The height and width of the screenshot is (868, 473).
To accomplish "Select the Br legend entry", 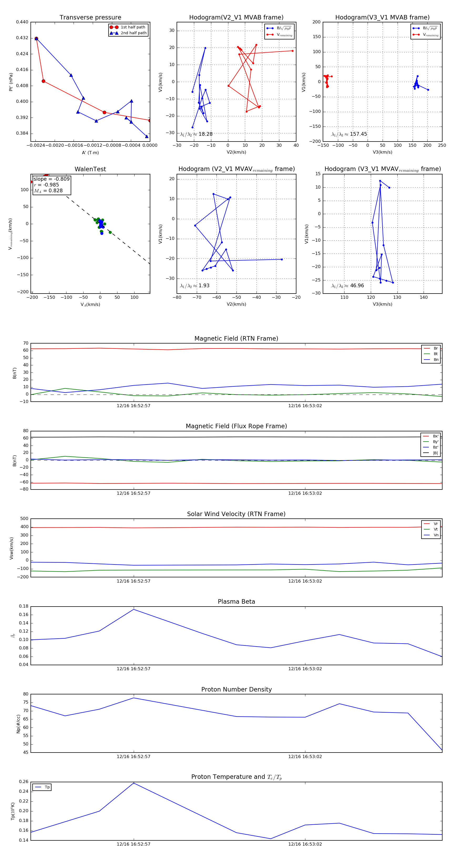I will click(431, 349).
